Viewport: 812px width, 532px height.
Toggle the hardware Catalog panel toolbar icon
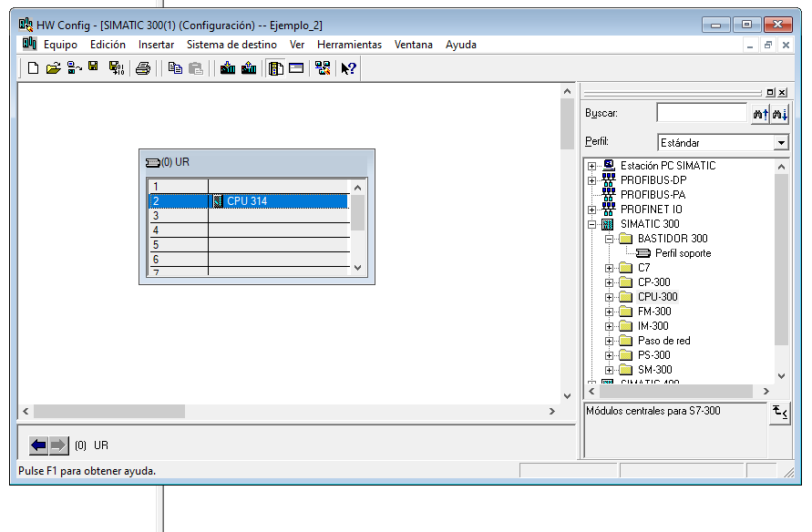(275, 67)
